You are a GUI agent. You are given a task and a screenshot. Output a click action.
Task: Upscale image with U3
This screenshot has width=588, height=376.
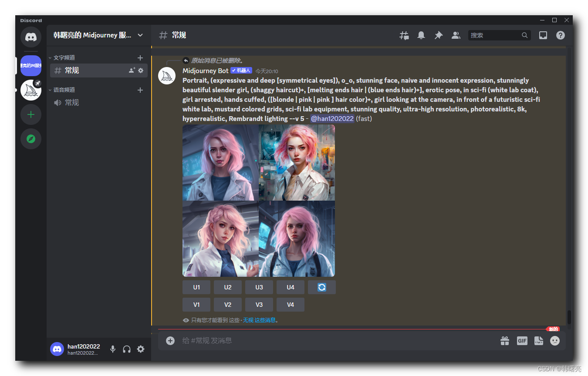[259, 287]
